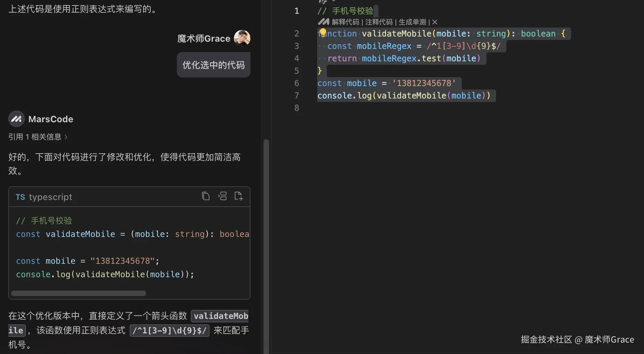Click the lightbulb quick-fix icon on line 2
Image resolution: width=644 pixels, height=354 pixels.
click(323, 33)
